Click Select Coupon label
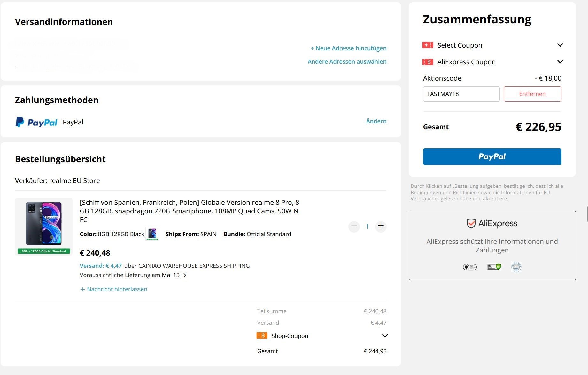This screenshot has width=588, height=375. [460, 45]
